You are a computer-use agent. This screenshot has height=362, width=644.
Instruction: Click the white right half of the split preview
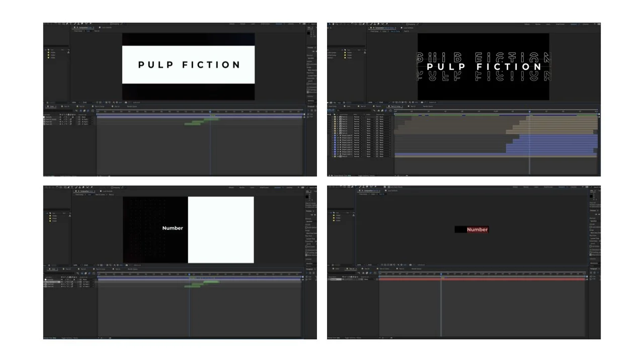coord(221,230)
